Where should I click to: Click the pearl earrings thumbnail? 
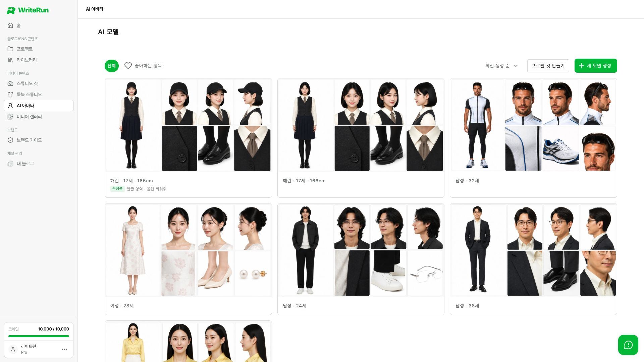tap(253, 273)
